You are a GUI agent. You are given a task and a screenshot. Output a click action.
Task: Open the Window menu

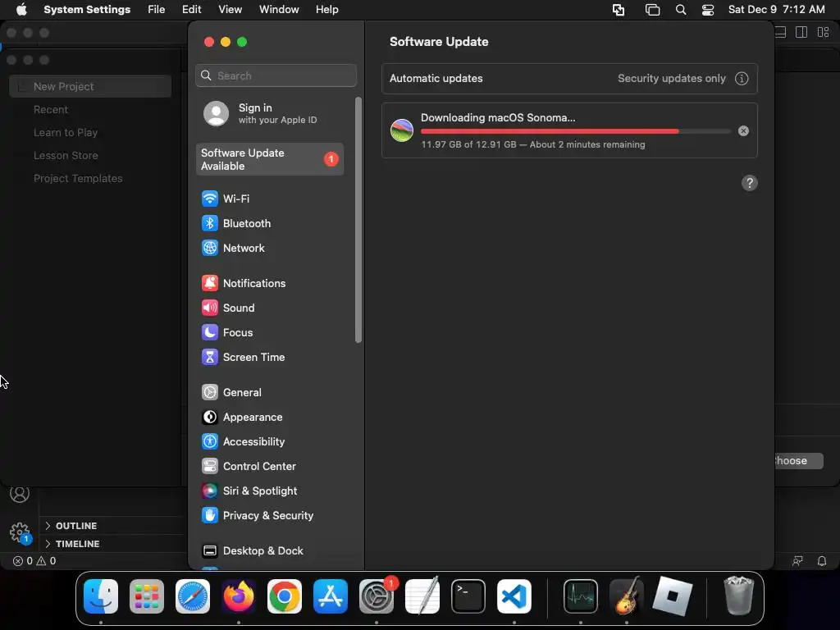coord(279,10)
